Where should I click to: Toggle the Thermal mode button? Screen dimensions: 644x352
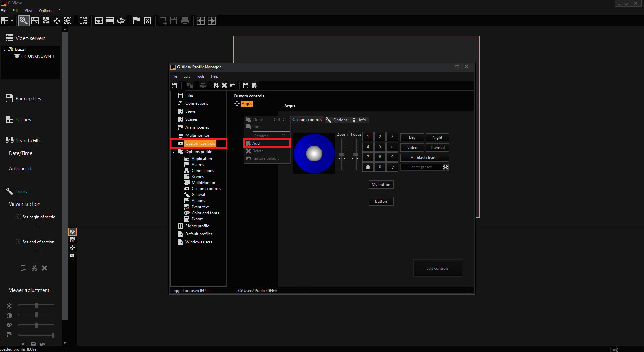[437, 148]
